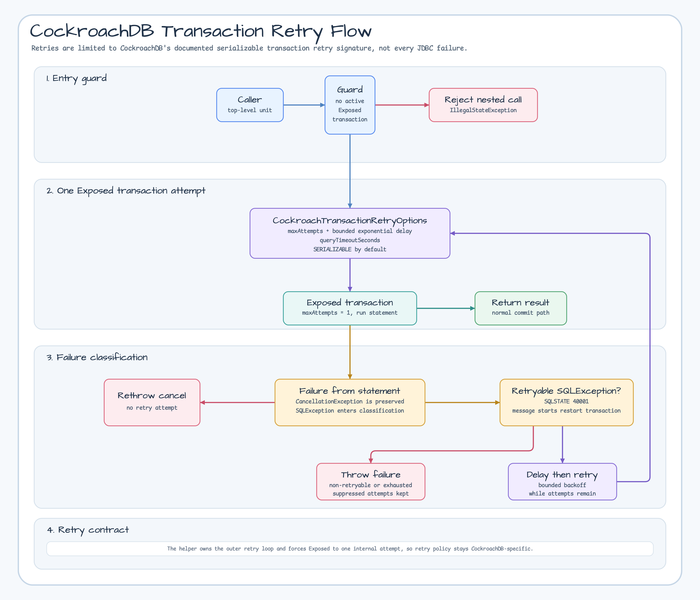The height and width of the screenshot is (600, 700).
Task: Click the Failure from statement node
Action: (350, 402)
